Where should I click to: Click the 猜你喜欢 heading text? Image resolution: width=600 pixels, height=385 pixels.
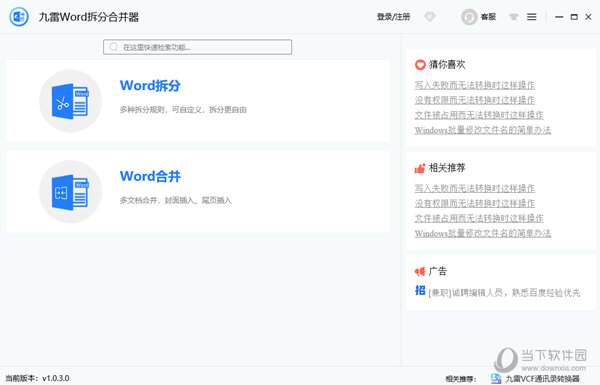pyautogui.click(x=447, y=65)
